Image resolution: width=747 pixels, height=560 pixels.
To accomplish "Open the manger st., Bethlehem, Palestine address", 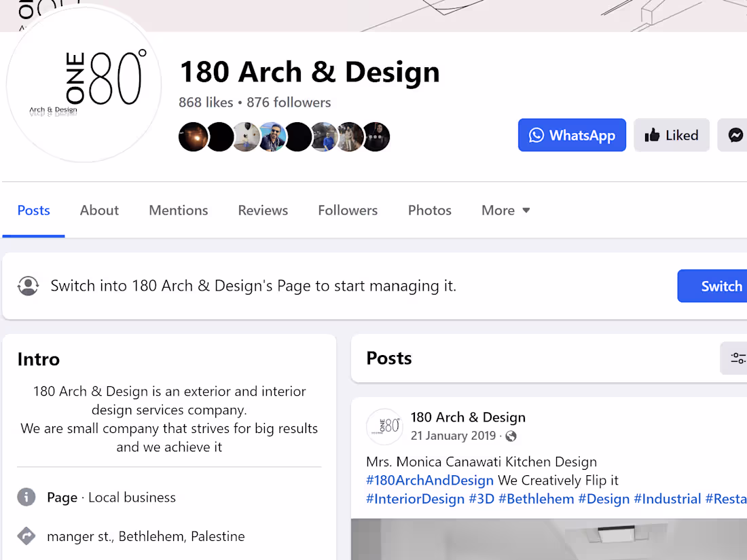I will [146, 536].
